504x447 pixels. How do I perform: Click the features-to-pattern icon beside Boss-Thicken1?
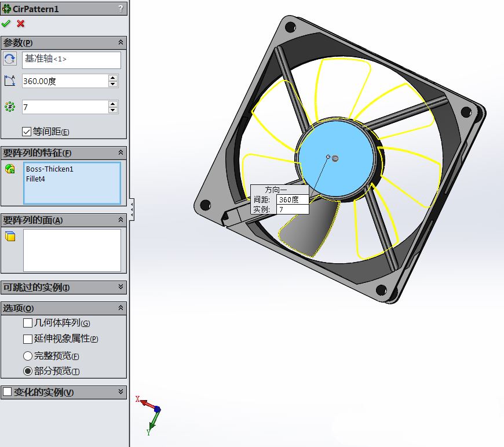point(10,169)
